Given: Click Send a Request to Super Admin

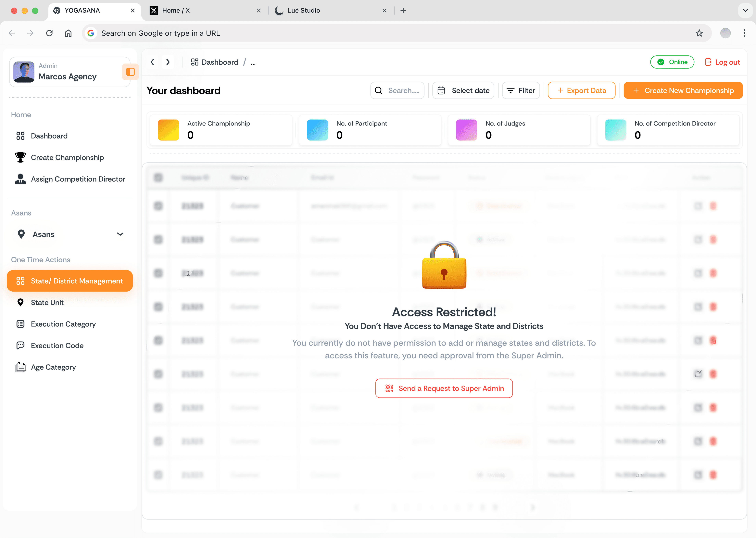Looking at the screenshot, I should click(x=444, y=388).
